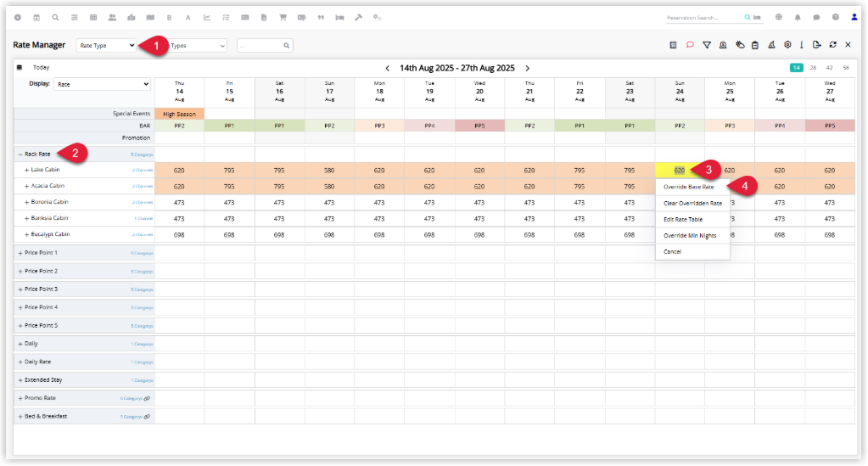Click the Rate Manager search box

tap(265, 46)
